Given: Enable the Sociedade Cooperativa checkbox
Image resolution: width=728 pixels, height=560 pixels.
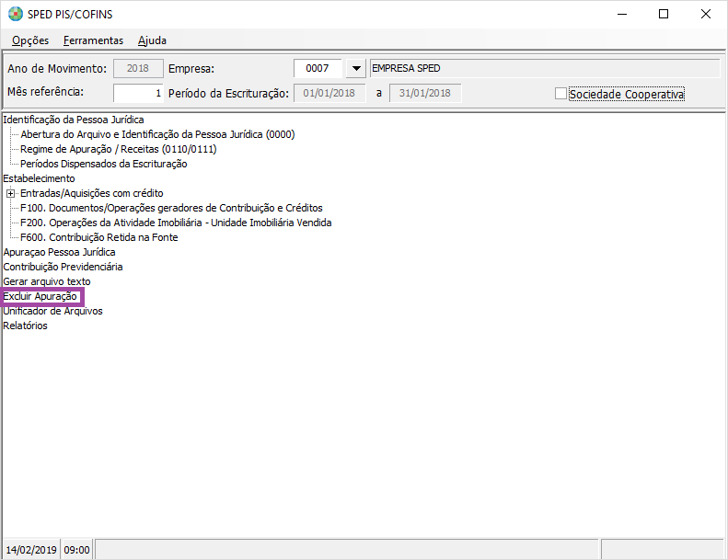Looking at the screenshot, I should (x=560, y=94).
